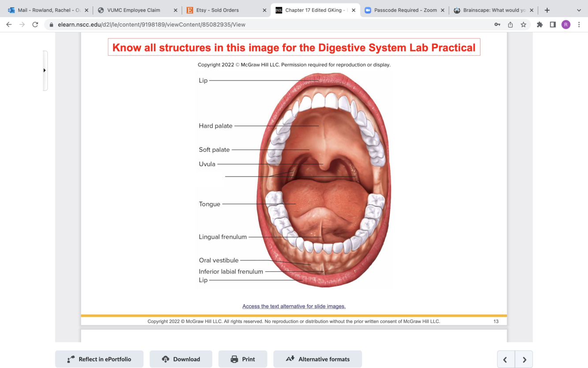Viewport: 588px width, 368px height.
Task: Close the Brainscape tab
Action: click(x=532, y=10)
